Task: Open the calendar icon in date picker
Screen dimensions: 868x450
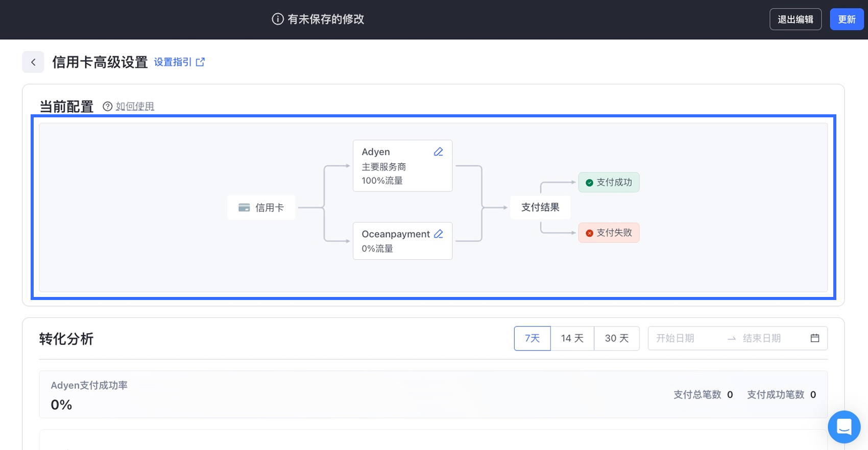Action: pos(815,338)
